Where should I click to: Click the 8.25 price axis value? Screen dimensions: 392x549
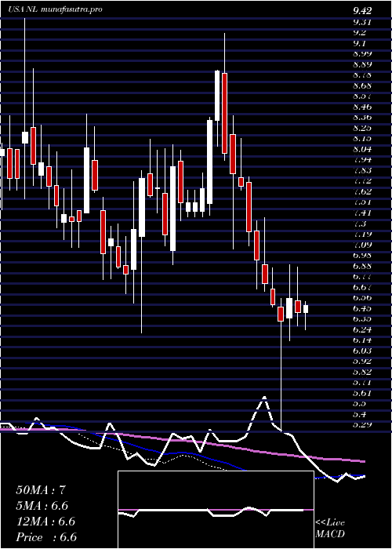point(362,128)
